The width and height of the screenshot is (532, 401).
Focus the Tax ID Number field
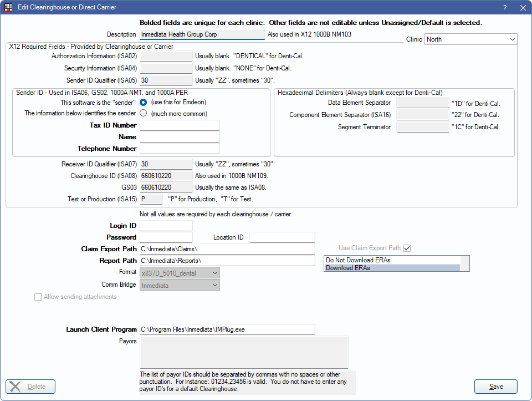point(180,125)
